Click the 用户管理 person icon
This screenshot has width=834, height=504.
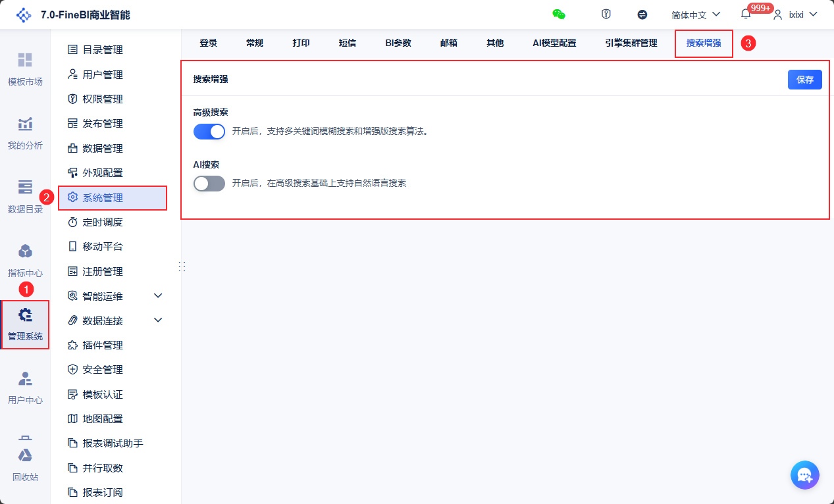(x=73, y=74)
